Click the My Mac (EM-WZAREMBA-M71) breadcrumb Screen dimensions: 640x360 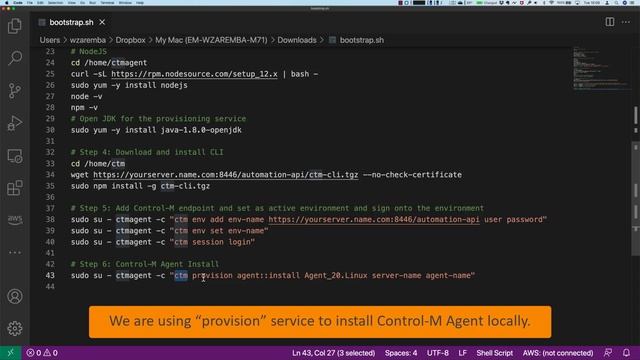(211, 40)
